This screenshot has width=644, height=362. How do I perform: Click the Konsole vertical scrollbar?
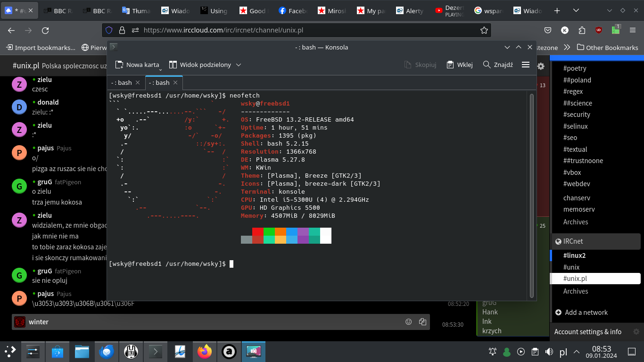coord(532,195)
